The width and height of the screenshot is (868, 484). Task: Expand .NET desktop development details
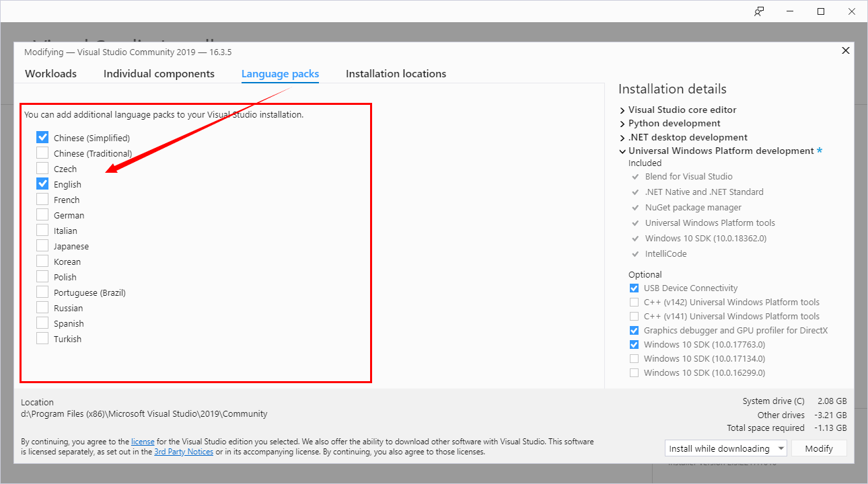pyautogui.click(x=622, y=137)
